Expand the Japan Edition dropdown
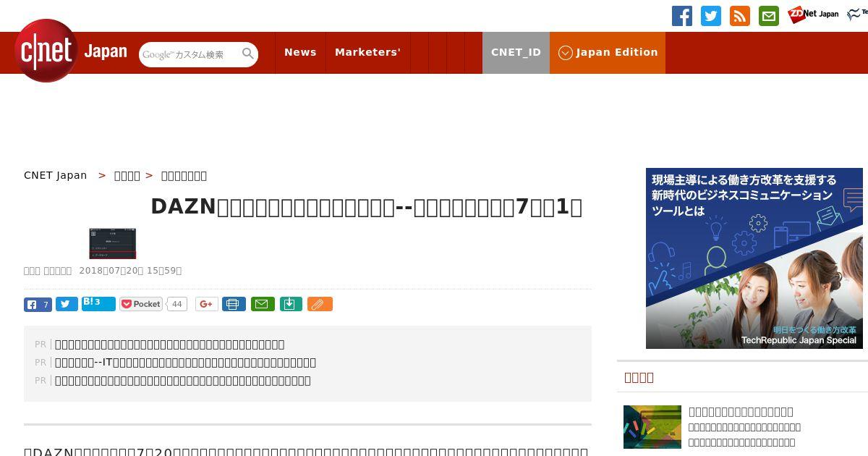868x456 pixels. 608,52
